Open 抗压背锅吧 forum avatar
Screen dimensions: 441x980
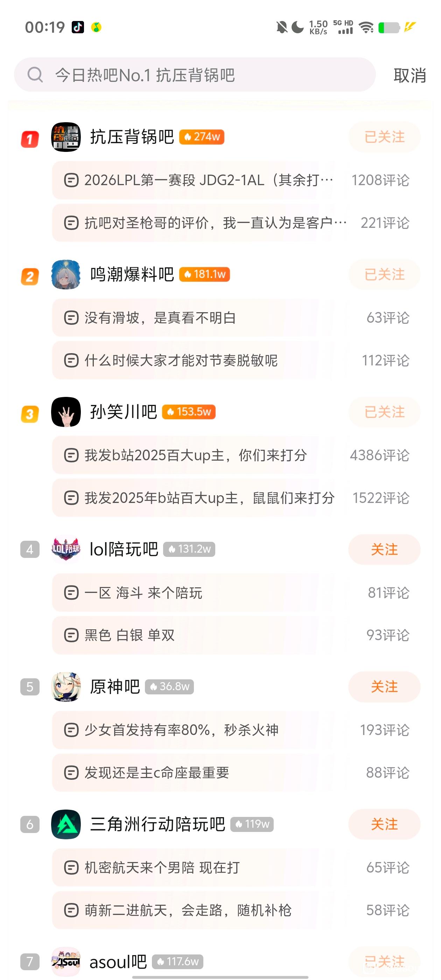tap(66, 137)
